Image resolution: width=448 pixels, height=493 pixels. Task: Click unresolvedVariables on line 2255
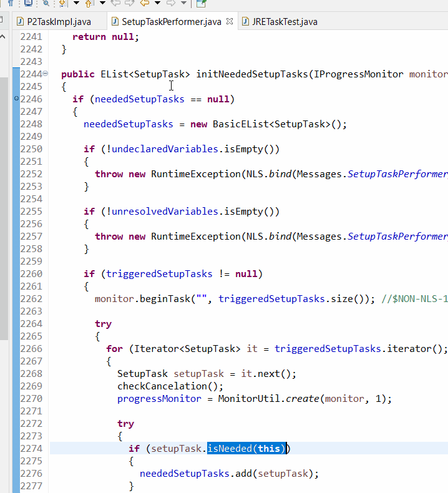coord(165,212)
